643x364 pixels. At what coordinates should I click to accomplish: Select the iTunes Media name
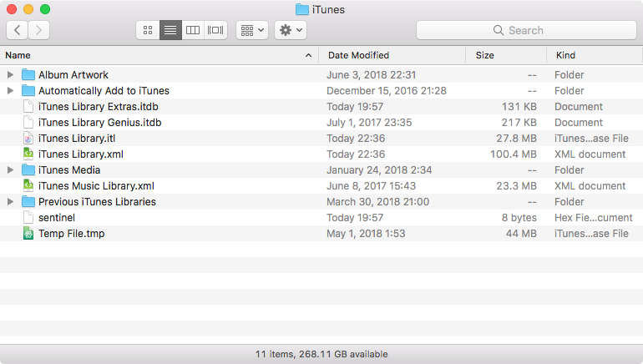(69, 170)
